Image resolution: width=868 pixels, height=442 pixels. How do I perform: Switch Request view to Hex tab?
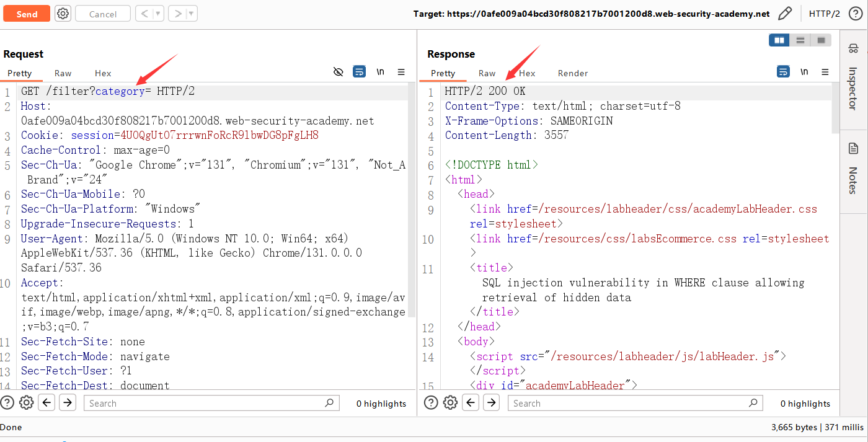[x=103, y=73]
